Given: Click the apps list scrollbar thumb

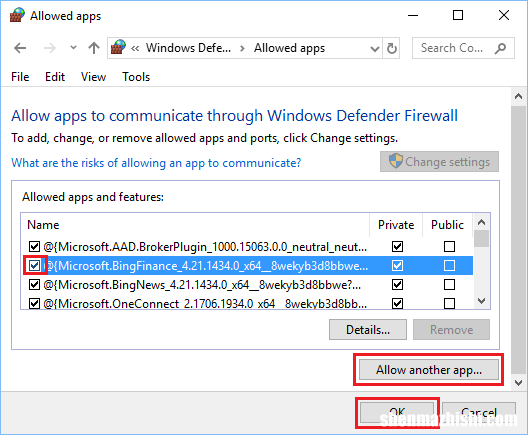Looking at the screenshot, I should tap(482, 239).
